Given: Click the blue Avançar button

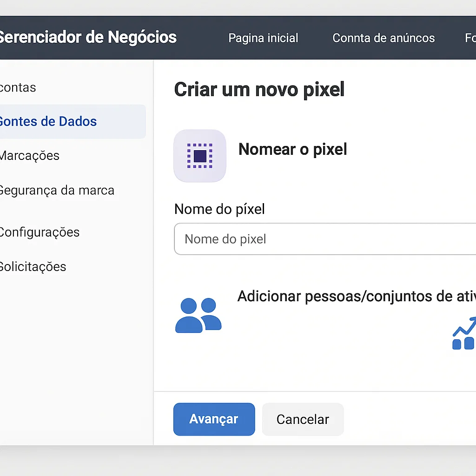Looking at the screenshot, I should click(x=214, y=419).
